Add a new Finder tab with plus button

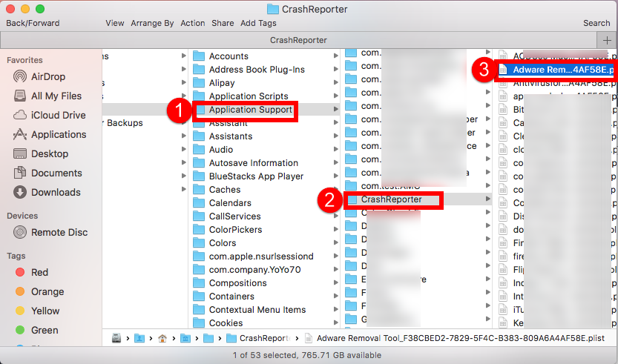[x=607, y=40]
